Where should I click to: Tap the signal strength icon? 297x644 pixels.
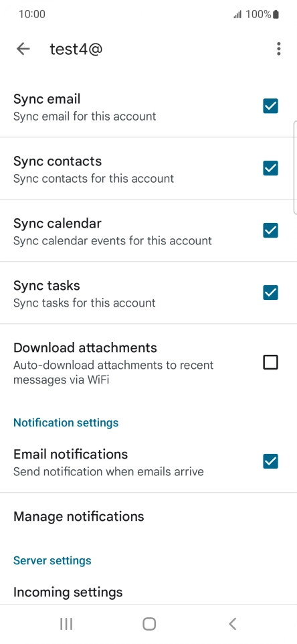pyautogui.click(x=237, y=15)
